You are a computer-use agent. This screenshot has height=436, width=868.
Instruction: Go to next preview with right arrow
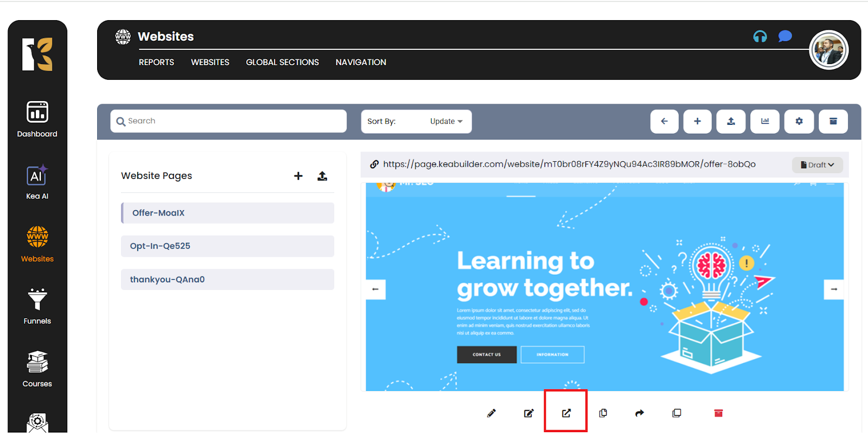(834, 289)
